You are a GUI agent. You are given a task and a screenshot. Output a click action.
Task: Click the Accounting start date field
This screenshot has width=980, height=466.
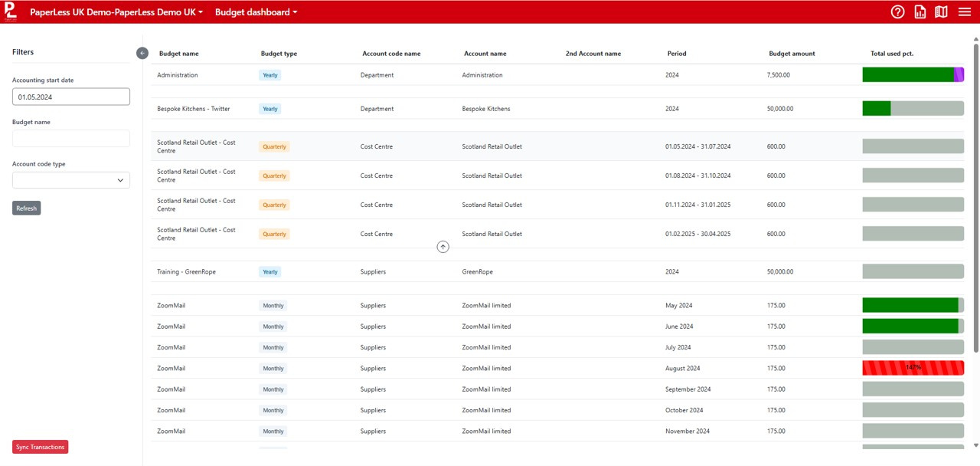tap(71, 97)
